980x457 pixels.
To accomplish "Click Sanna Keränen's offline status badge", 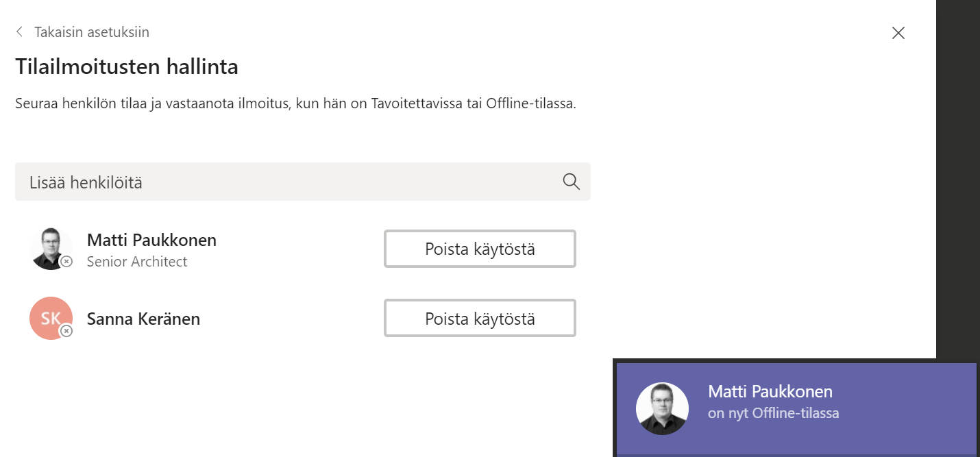I will pyautogui.click(x=66, y=331).
